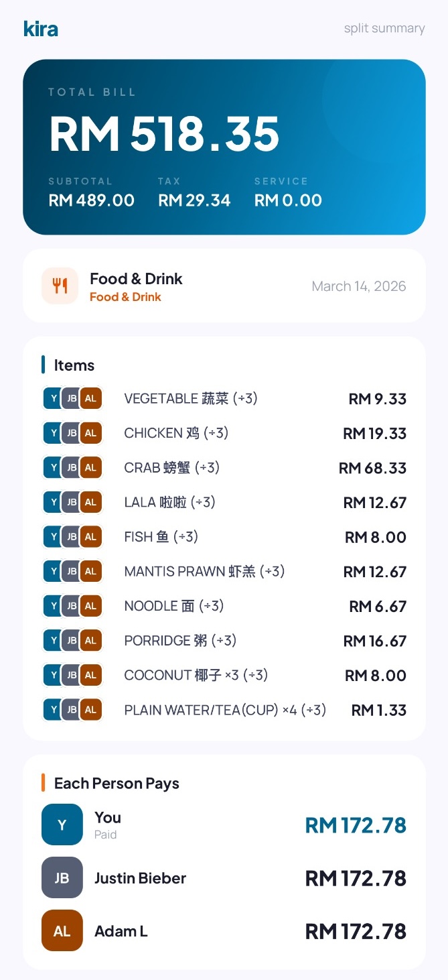Click the LALA item price RM 12.67
The height and width of the screenshot is (980, 448).
click(374, 503)
